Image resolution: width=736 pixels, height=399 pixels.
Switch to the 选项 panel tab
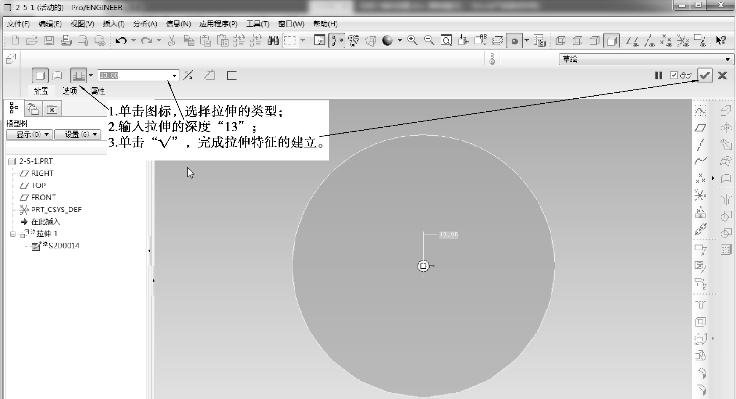click(69, 91)
